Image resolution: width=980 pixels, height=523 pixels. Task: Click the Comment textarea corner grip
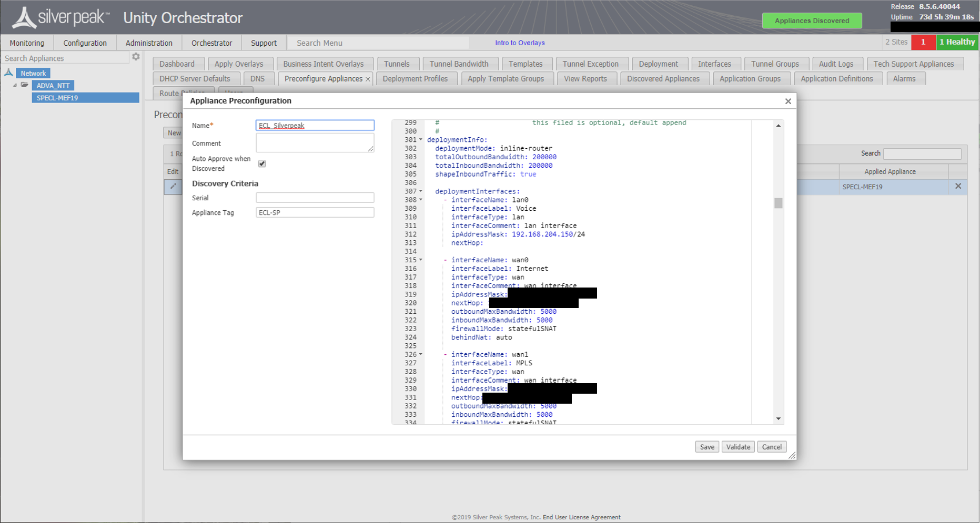point(371,149)
